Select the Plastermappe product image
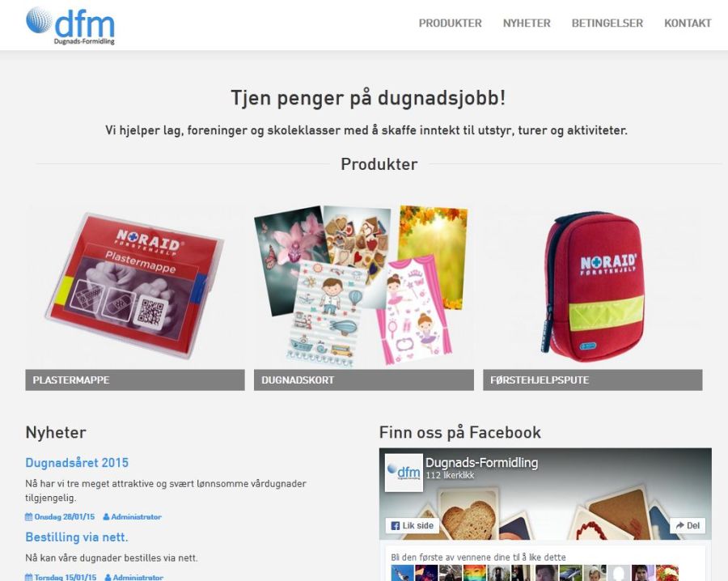Image resolution: width=728 pixels, height=581 pixels. click(134, 286)
